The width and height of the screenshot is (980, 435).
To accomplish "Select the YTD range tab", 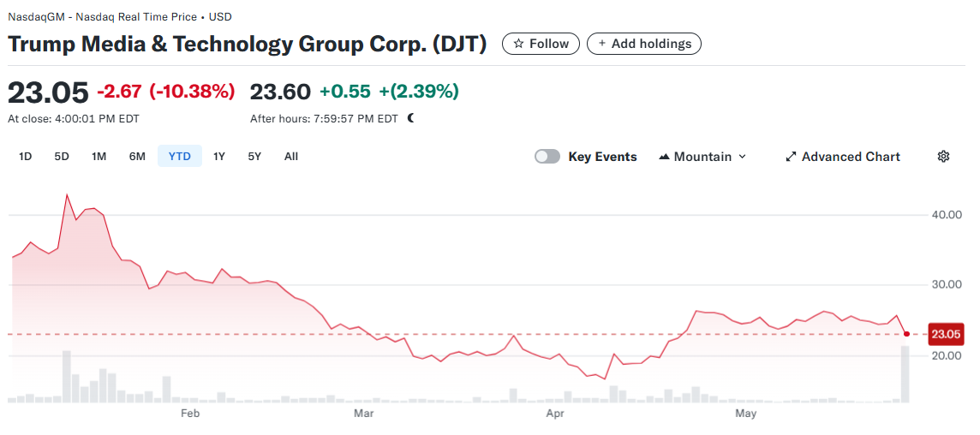I will pos(179,156).
